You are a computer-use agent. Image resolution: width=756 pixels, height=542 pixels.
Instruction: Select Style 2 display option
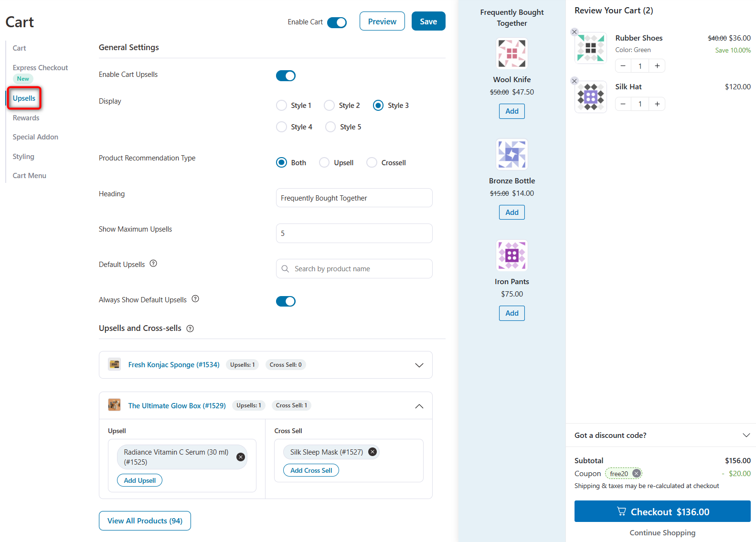pyautogui.click(x=330, y=105)
